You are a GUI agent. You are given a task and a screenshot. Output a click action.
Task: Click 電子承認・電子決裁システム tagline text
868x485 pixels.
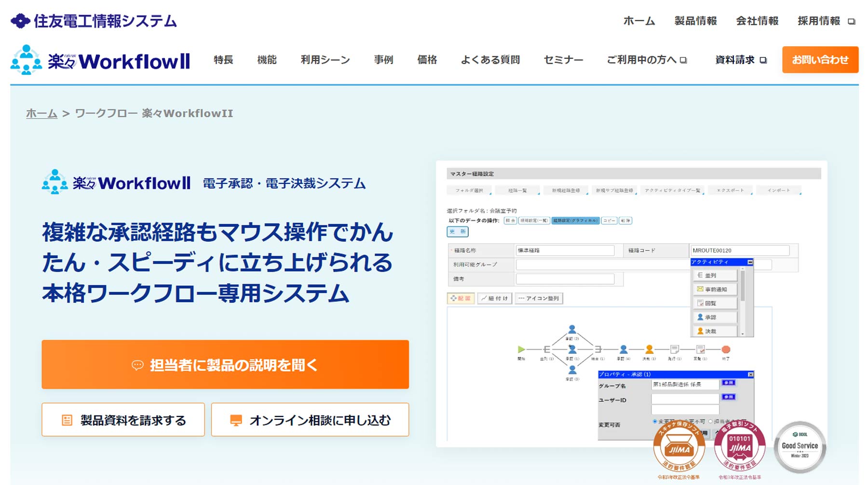click(284, 183)
